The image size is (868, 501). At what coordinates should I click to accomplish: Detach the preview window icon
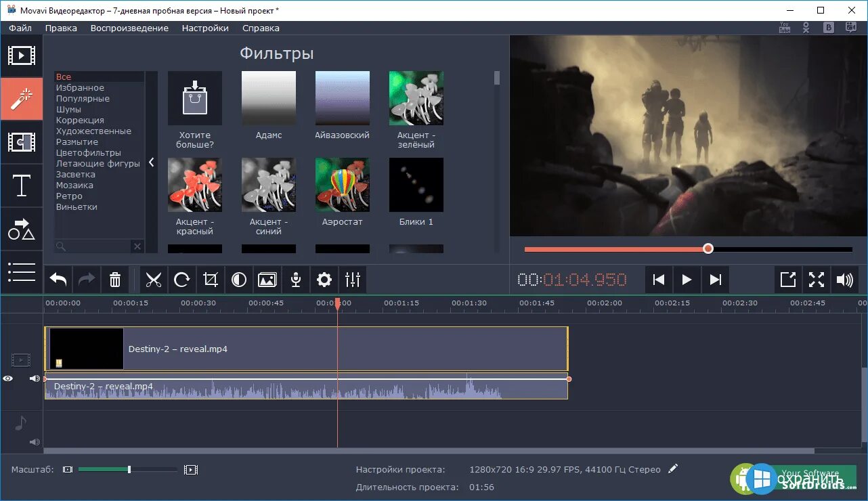788,280
